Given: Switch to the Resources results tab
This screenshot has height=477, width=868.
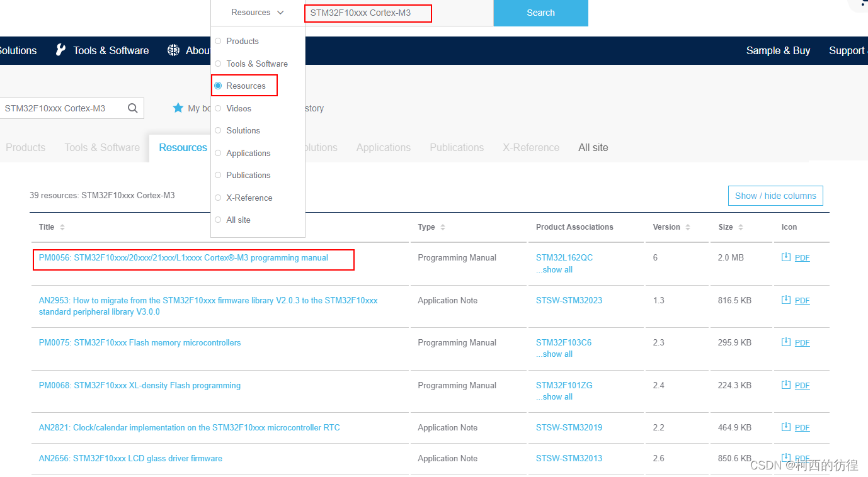Looking at the screenshot, I should pos(183,147).
